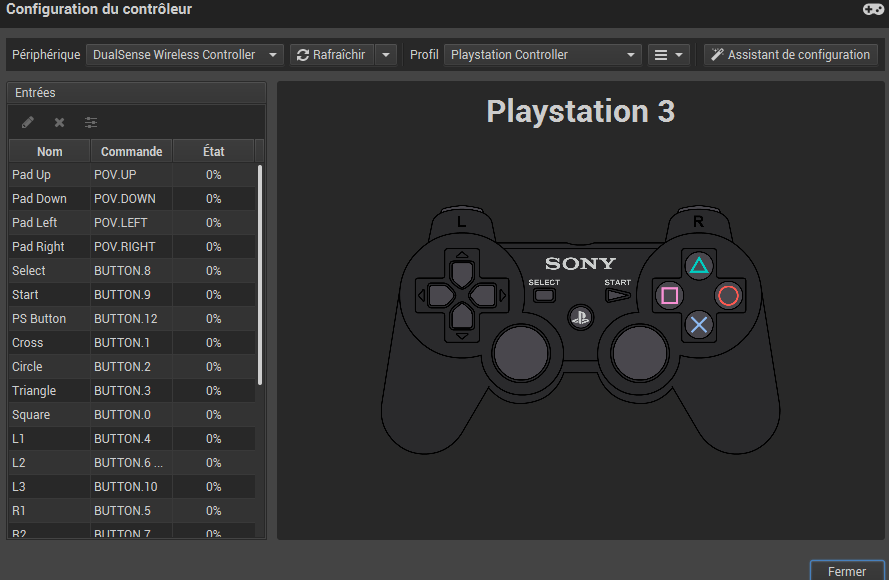Image resolution: width=889 pixels, height=580 pixels.
Task: Select the L2 input row
Action: (x=132, y=463)
